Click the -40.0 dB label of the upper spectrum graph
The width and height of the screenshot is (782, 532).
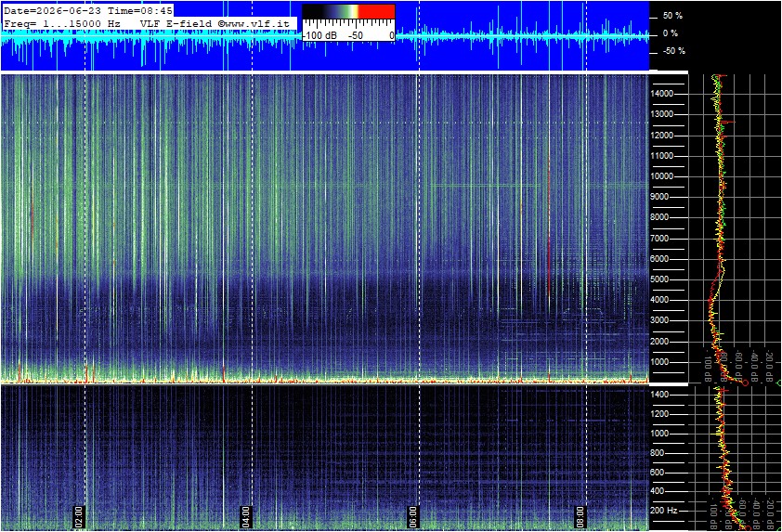(x=753, y=365)
